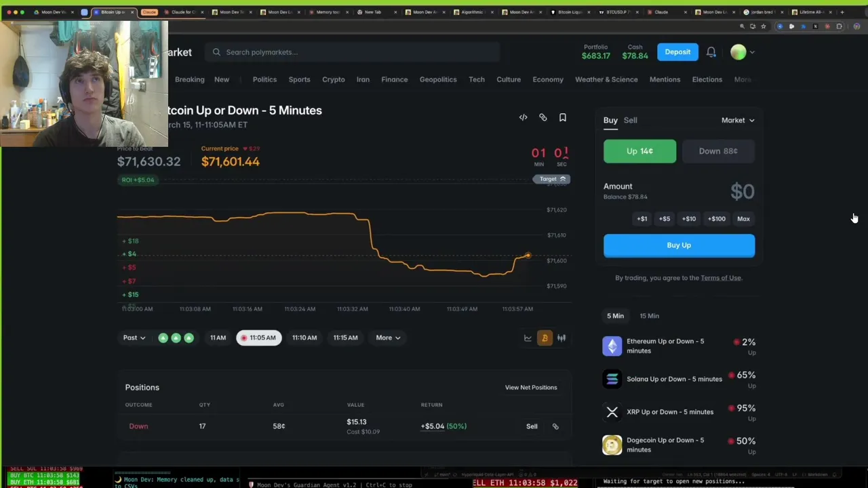Viewport: 868px width, 488px height.
Task: Bookmark this Bitcoin market
Action: pos(562,117)
